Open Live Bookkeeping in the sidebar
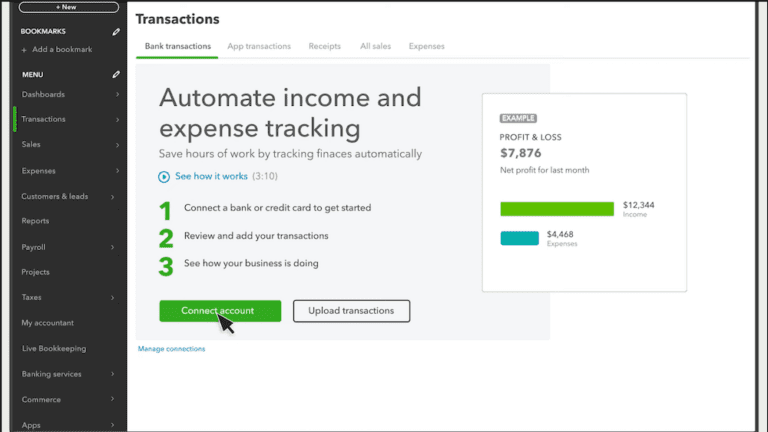 click(x=54, y=348)
